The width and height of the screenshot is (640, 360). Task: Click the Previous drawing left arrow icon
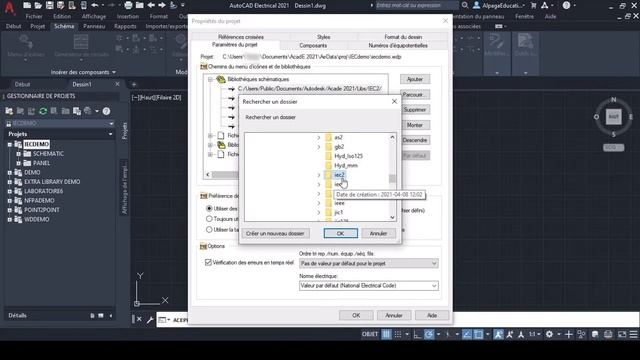(151, 5)
